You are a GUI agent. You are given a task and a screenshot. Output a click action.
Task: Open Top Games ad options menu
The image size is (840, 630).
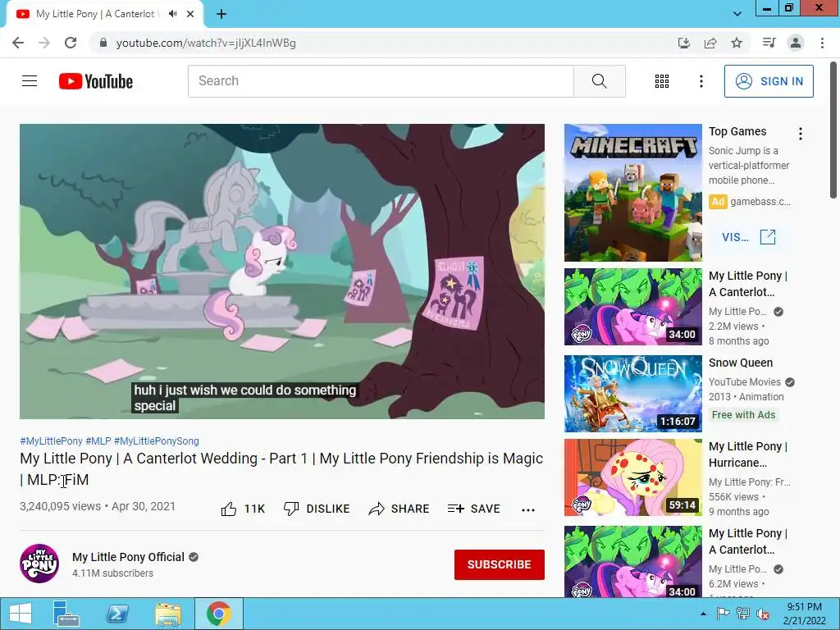pos(801,134)
